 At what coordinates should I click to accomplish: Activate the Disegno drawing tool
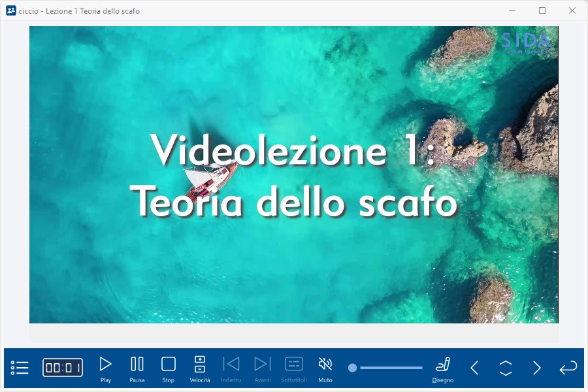click(443, 368)
